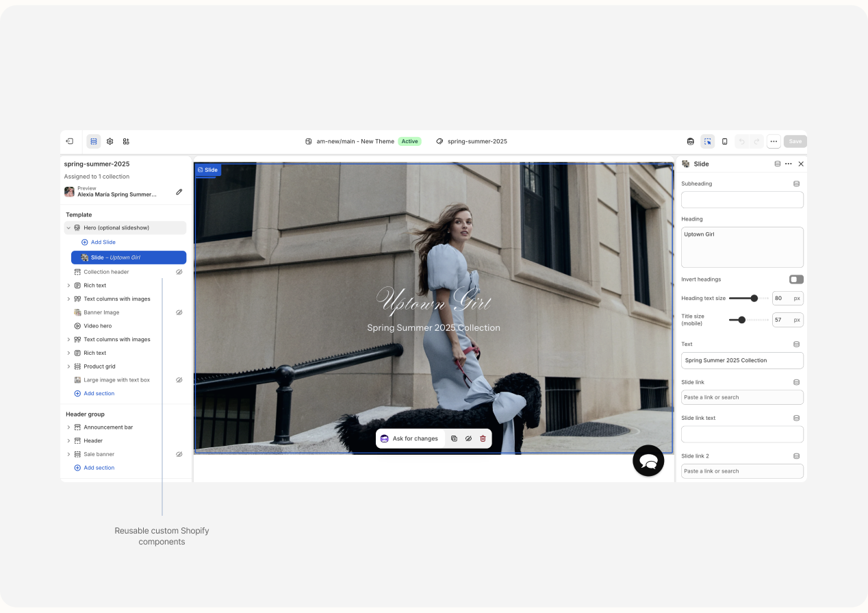This screenshot has width=868, height=613.
Task: Expand the Rich text above Product grid
Action: click(x=68, y=353)
